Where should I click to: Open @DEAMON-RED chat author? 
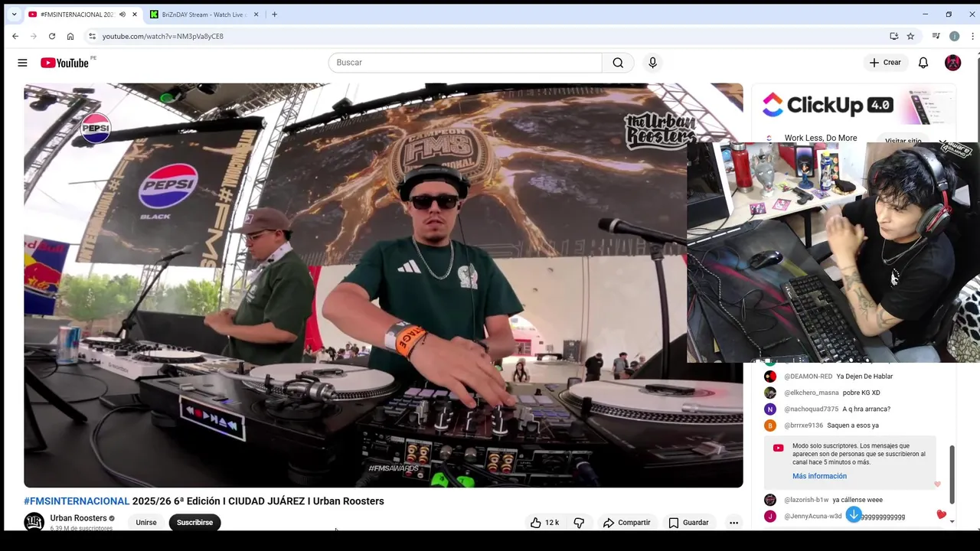tap(808, 377)
